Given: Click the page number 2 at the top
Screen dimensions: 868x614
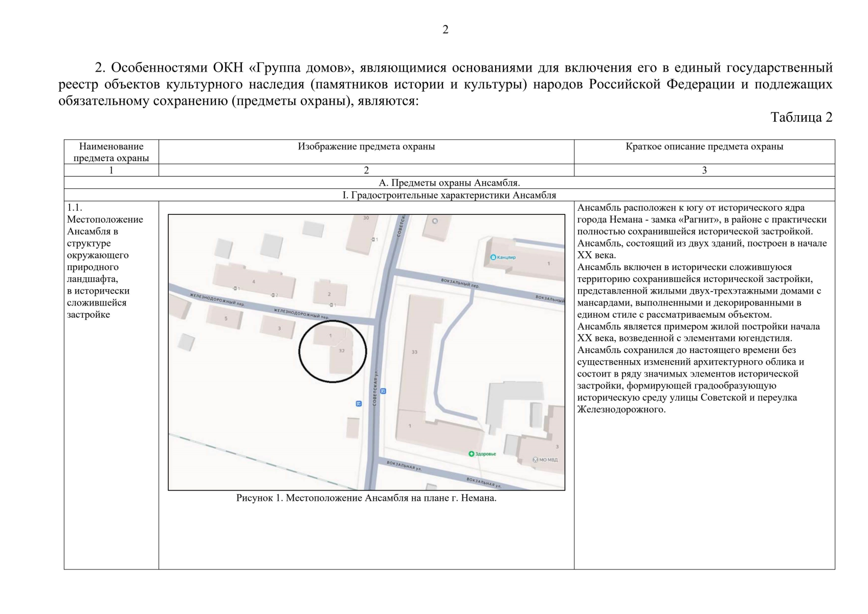Looking at the screenshot, I should point(445,30).
